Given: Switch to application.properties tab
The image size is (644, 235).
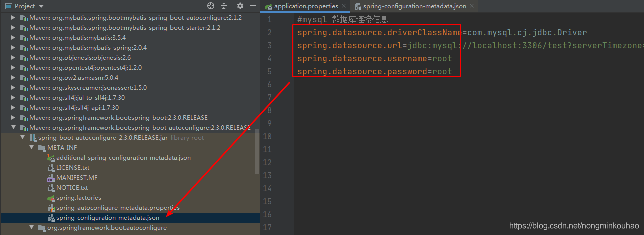Looking at the screenshot, I should pyautogui.click(x=306, y=6).
